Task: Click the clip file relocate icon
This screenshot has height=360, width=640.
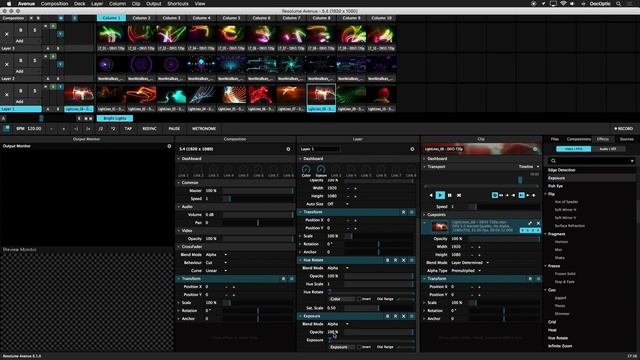Action: point(530,223)
